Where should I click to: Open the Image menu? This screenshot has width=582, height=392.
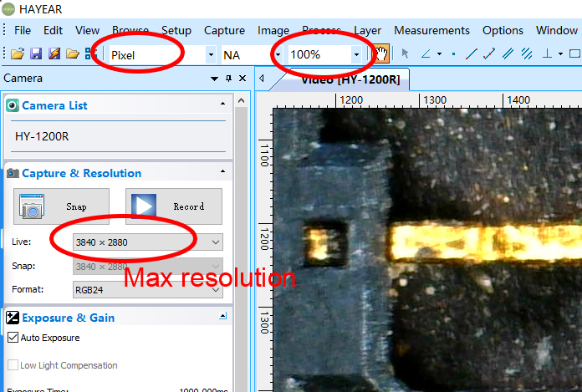click(273, 30)
